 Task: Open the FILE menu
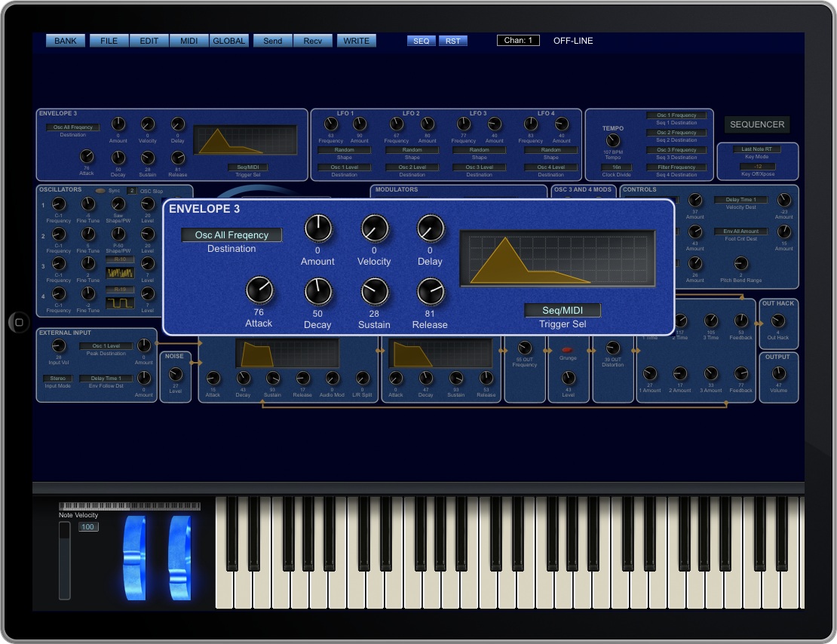click(109, 41)
